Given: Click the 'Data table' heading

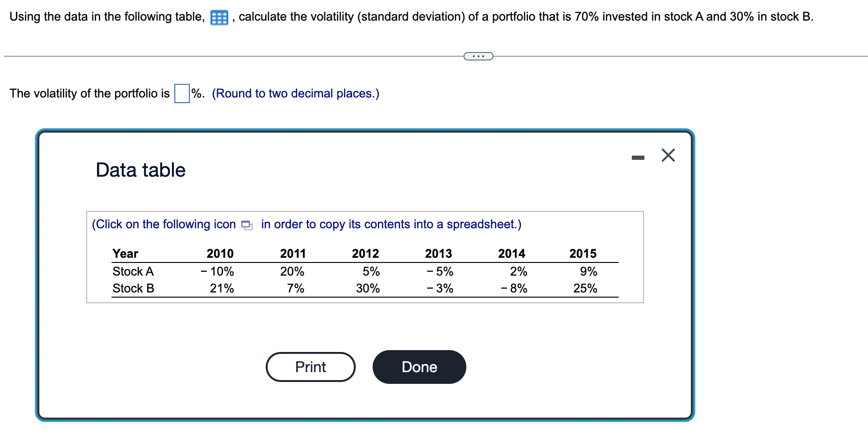Looking at the screenshot, I should point(140,170).
